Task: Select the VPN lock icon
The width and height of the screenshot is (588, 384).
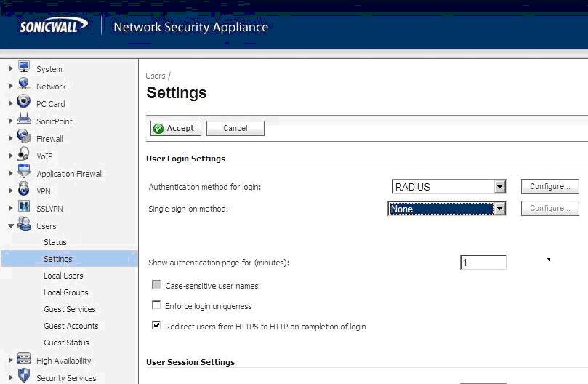Action: [x=24, y=190]
